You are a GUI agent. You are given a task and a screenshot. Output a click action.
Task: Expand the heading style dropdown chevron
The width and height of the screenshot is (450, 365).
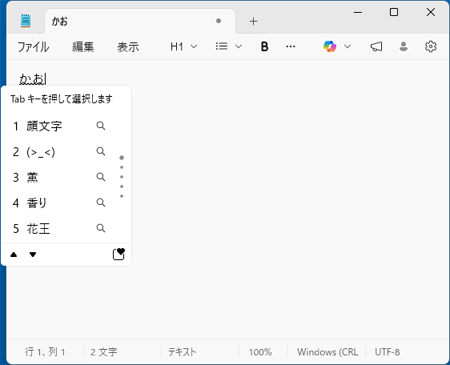pos(194,47)
